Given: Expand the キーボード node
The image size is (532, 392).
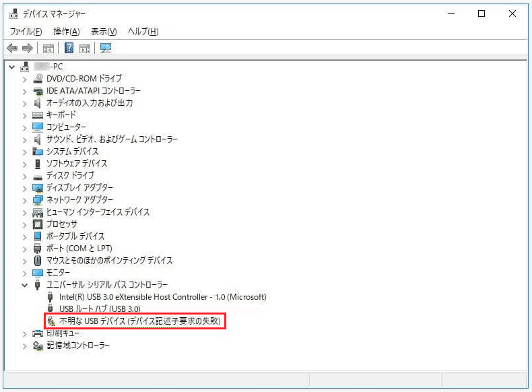Looking at the screenshot, I should 24,116.
